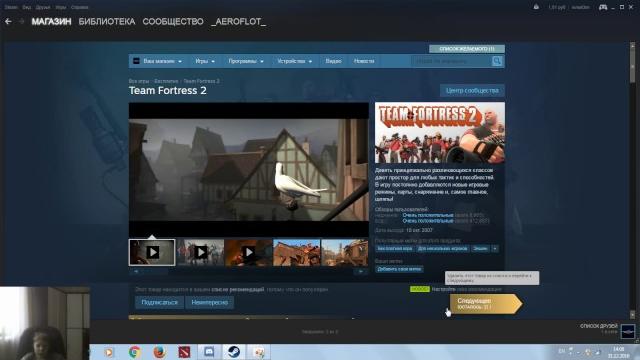This screenshot has height=360, width=640.
Task: Click the Неинтересно button
Action: (x=209, y=302)
